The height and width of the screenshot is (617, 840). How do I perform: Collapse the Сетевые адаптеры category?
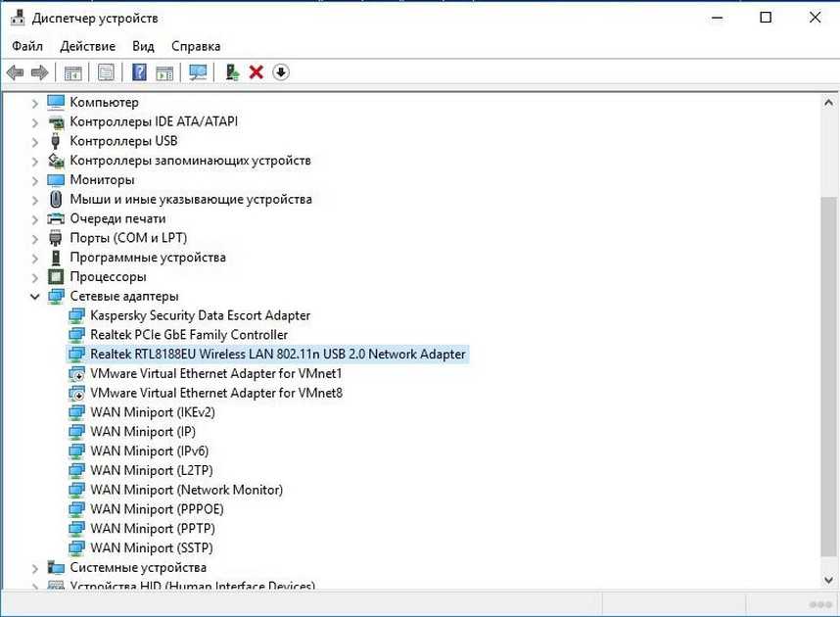[x=35, y=297]
